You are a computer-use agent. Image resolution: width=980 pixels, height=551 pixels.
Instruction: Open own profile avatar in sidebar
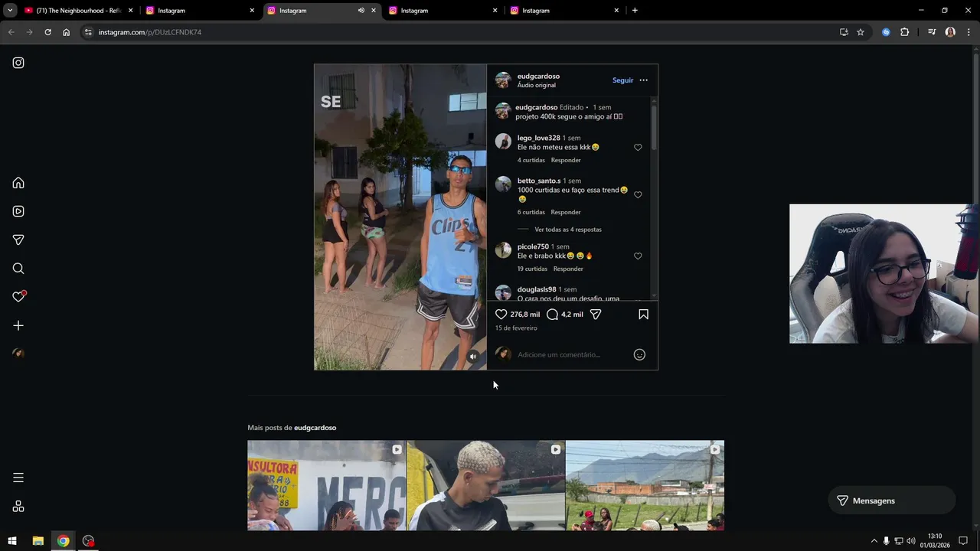pos(18,354)
